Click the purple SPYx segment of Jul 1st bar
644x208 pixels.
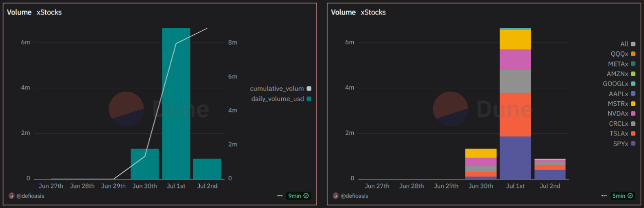(515, 158)
